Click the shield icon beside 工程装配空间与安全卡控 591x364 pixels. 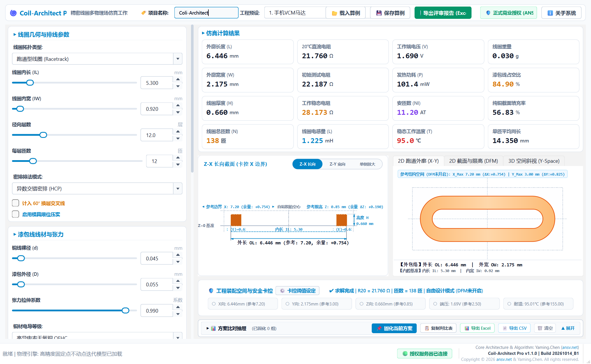point(211,291)
